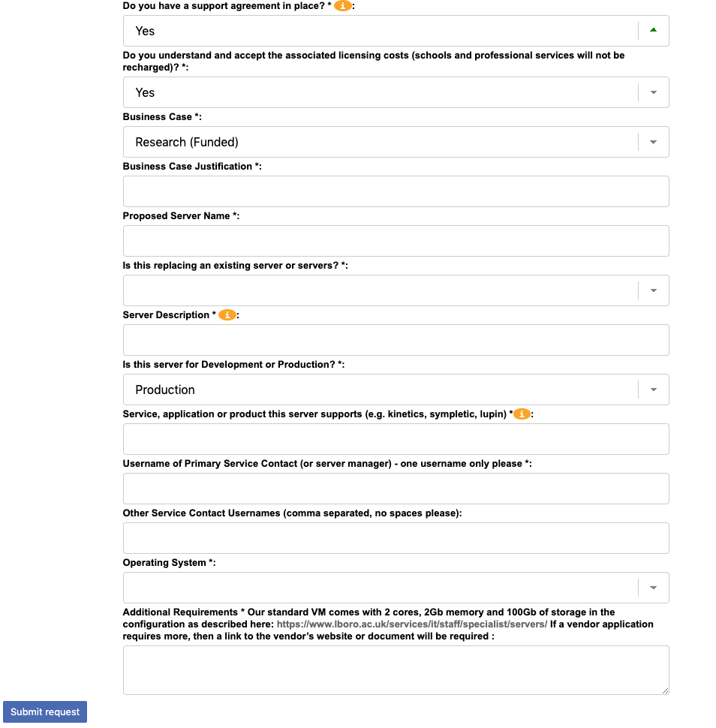The height and width of the screenshot is (728, 716).
Task: Click the resize handle of Additional Requirements
Action: click(x=664, y=690)
